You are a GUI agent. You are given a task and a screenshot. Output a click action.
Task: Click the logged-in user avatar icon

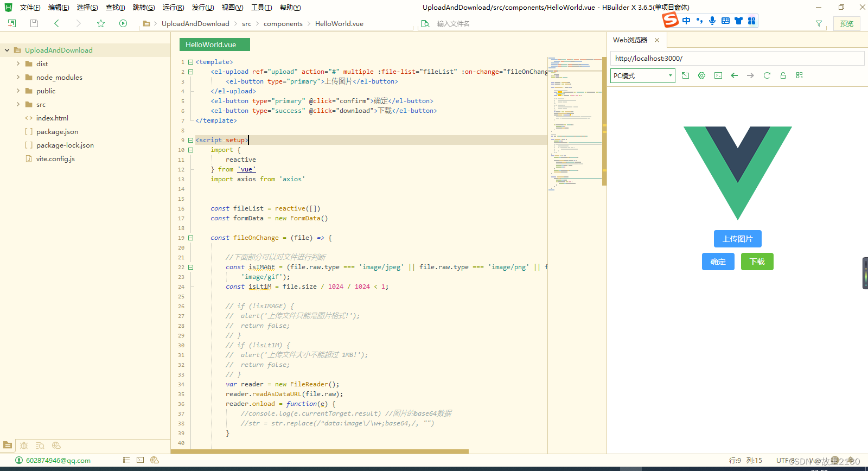coord(19,460)
